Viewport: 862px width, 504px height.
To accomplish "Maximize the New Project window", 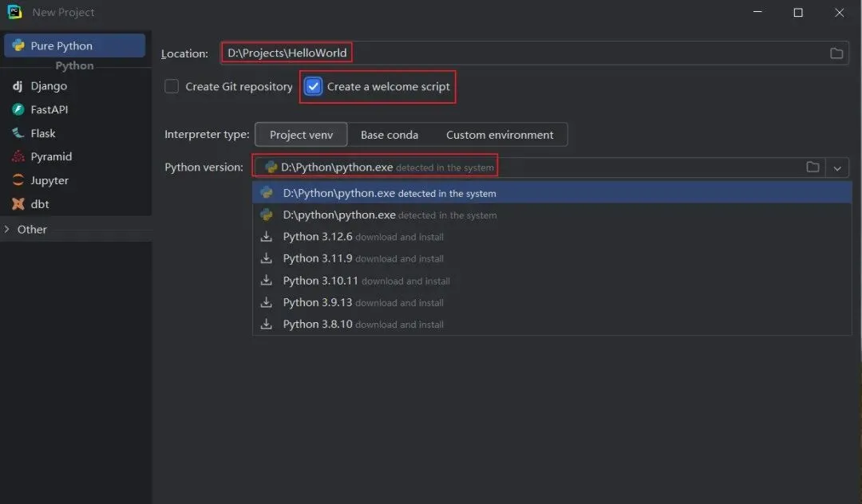I will click(798, 12).
